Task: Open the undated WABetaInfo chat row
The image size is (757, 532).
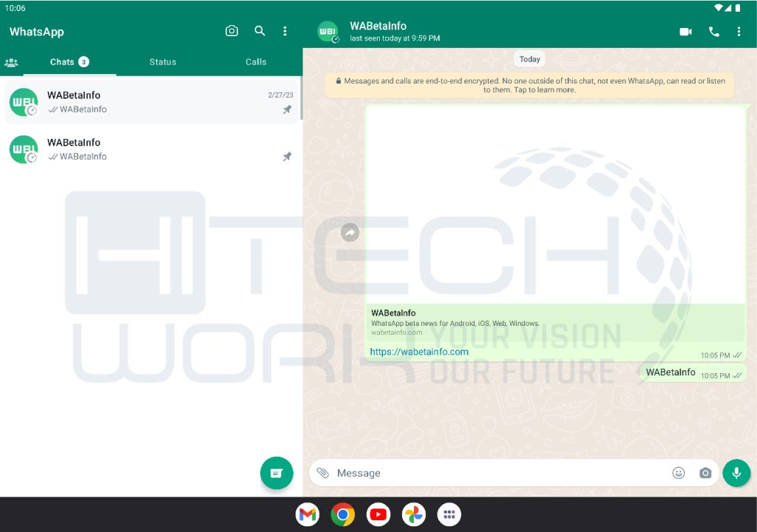Action: 152,149
